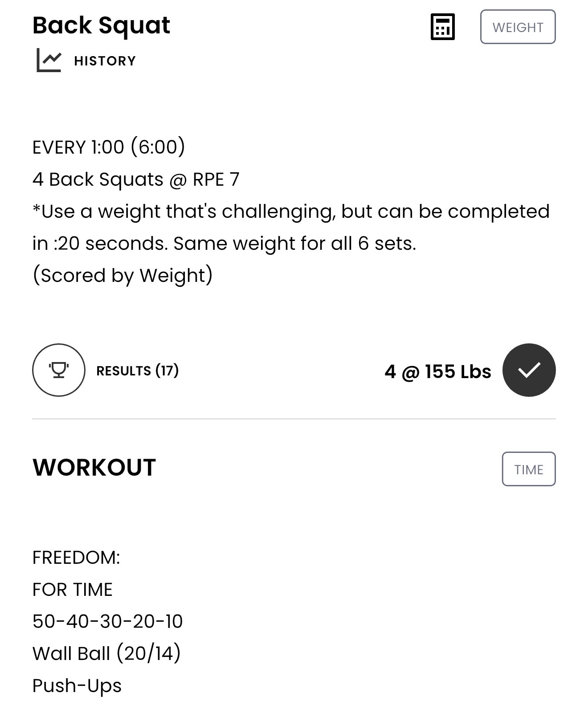
Task: Click the Push-Ups movement
Action: pyautogui.click(x=77, y=686)
